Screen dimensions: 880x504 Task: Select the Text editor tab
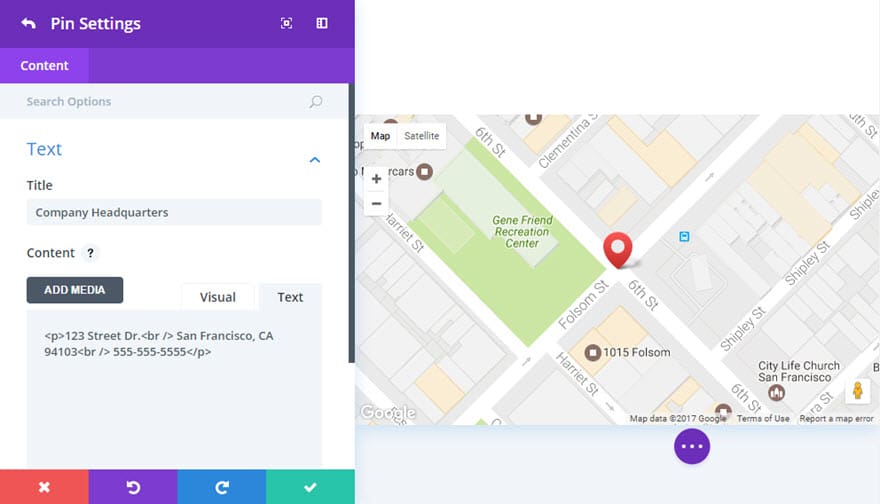[290, 297]
